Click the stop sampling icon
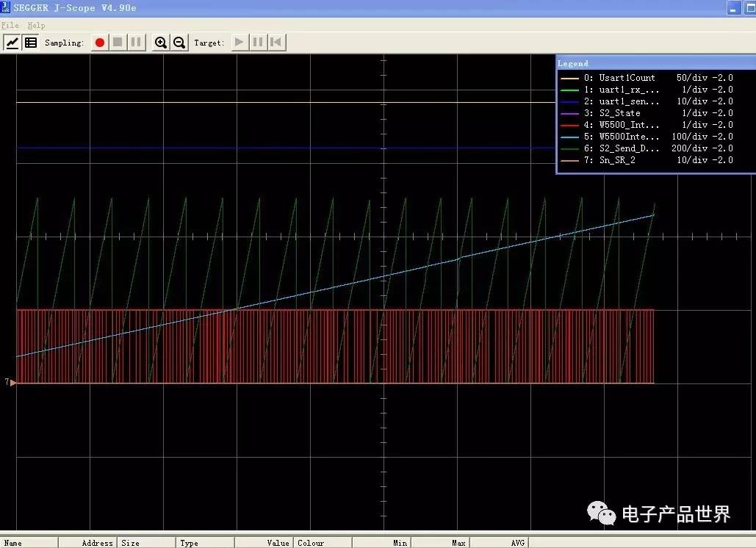 click(118, 42)
